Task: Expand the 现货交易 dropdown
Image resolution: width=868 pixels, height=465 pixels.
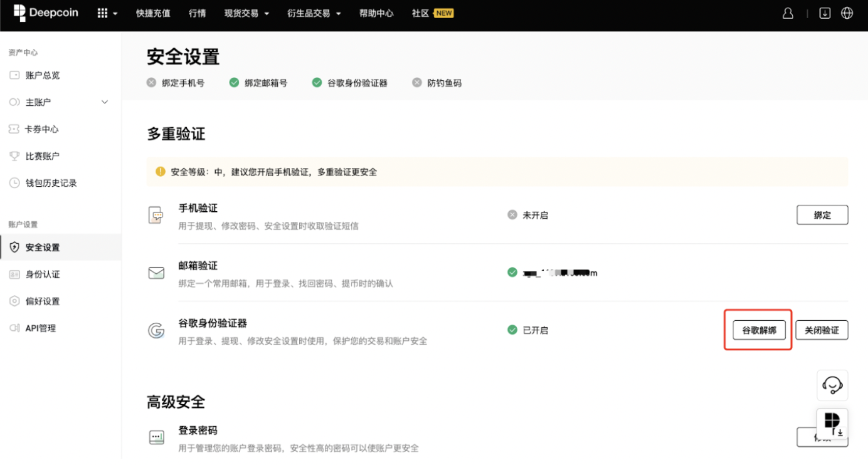Action: coord(246,13)
